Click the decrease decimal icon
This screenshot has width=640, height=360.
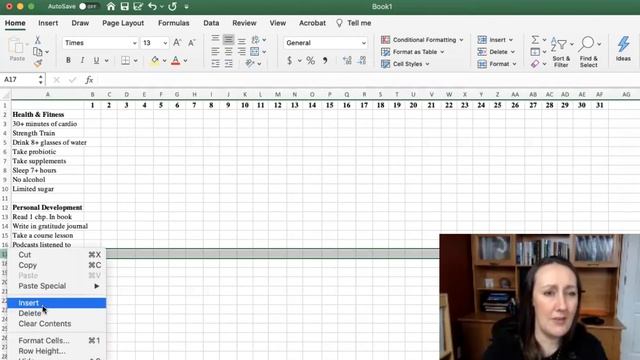(362, 60)
